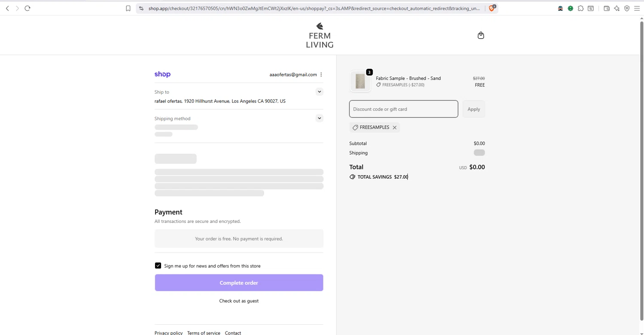Open the Extensions puzzle-piece menu
This screenshot has height=335, width=644.
[580, 8]
